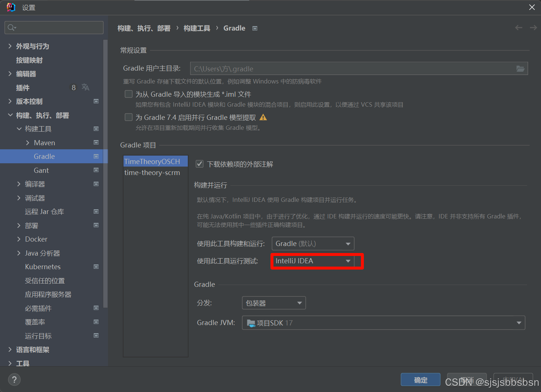Viewport: 541px width, 392px height.
Task: Click the project-level icon on 必需插件 row
Action: tap(96, 308)
